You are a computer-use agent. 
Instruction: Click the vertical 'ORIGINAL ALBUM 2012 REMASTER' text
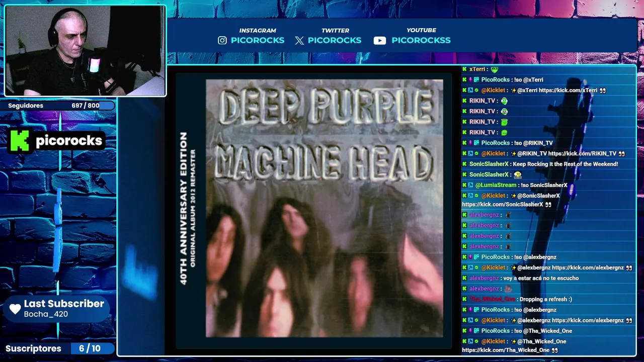click(193, 208)
